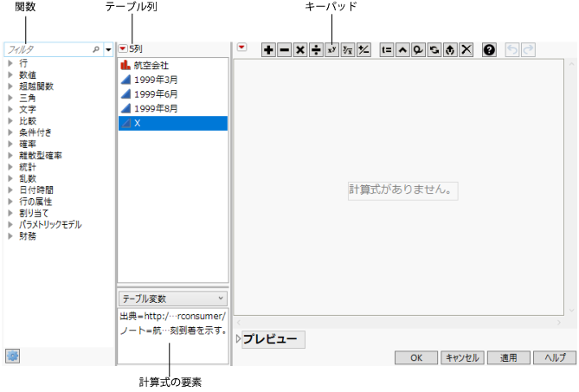
Task: Open the テーブル変数 dropdown
Action: coord(173,299)
